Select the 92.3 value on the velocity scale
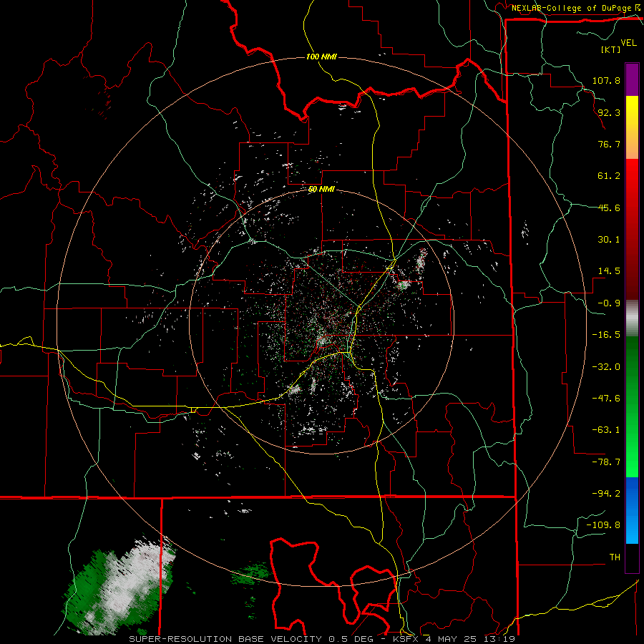This screenshot has width=644, height=644. pos(609,112)
